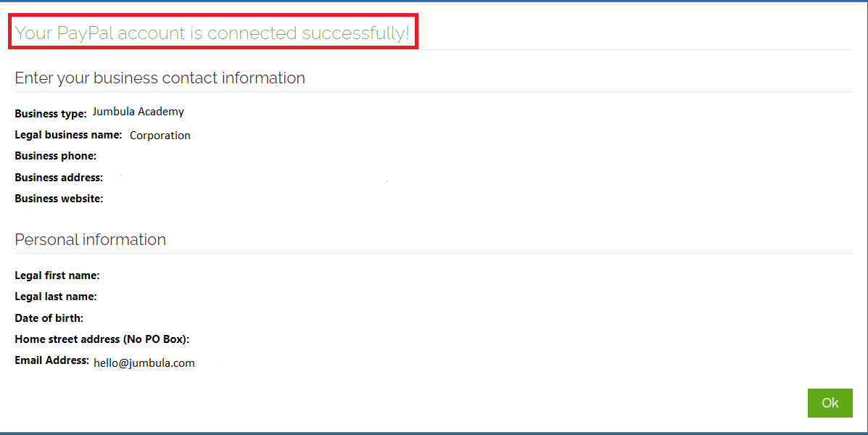
Task: Click the blank Business website value area
Action: pyautogui.click(x=221, y=199)
